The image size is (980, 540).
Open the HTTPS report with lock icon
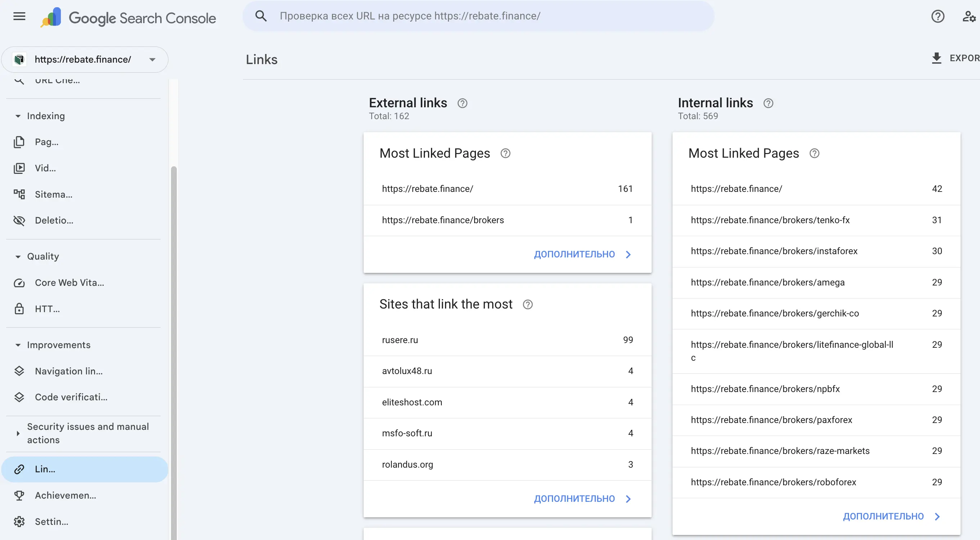pos(47,309)
